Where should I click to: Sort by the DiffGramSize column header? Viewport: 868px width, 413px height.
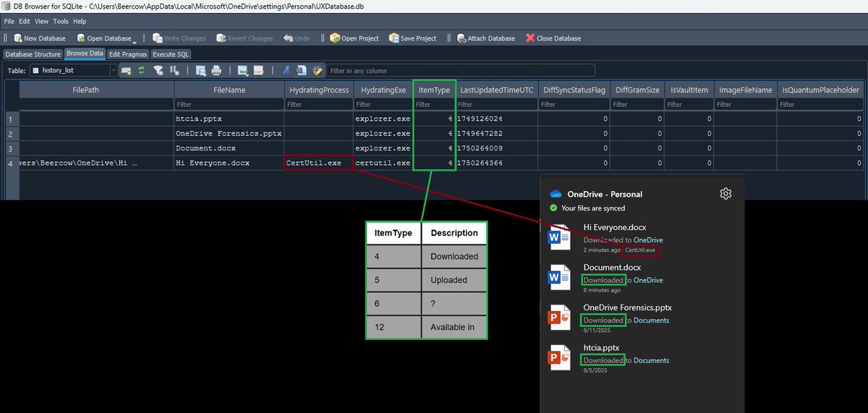(637, 90)
